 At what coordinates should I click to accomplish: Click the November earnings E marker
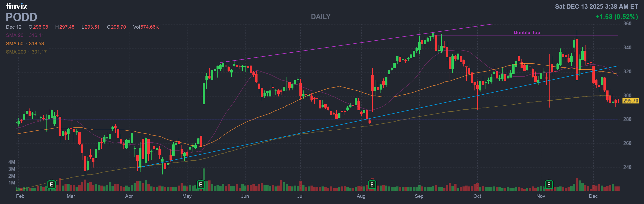[x=549, y=185]
